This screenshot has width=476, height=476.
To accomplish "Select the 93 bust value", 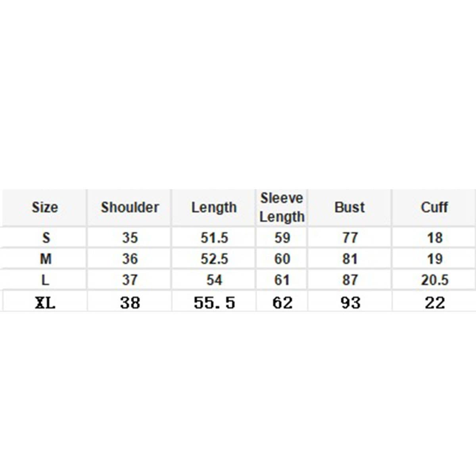I will pos(350,303).
